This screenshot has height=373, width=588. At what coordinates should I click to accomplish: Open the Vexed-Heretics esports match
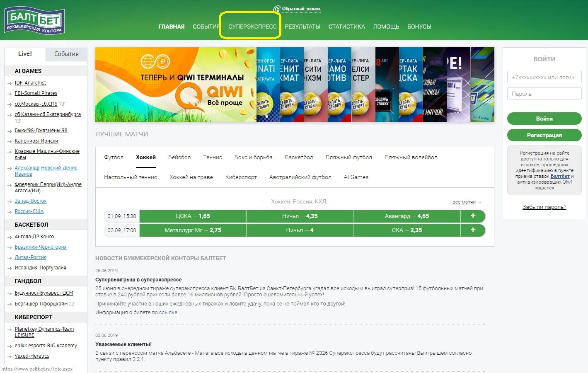click(x=32, y=356)
